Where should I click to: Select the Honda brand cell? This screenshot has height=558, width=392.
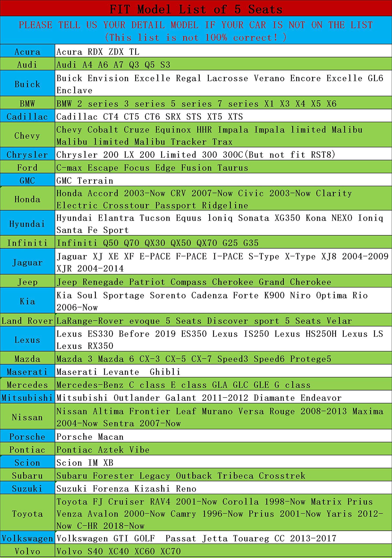(27, 199)
